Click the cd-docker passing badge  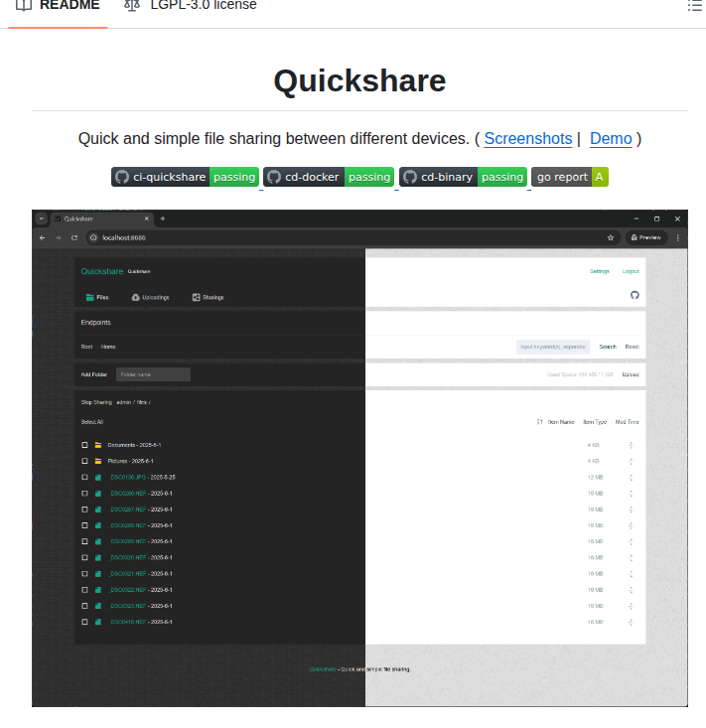point(329,177)
